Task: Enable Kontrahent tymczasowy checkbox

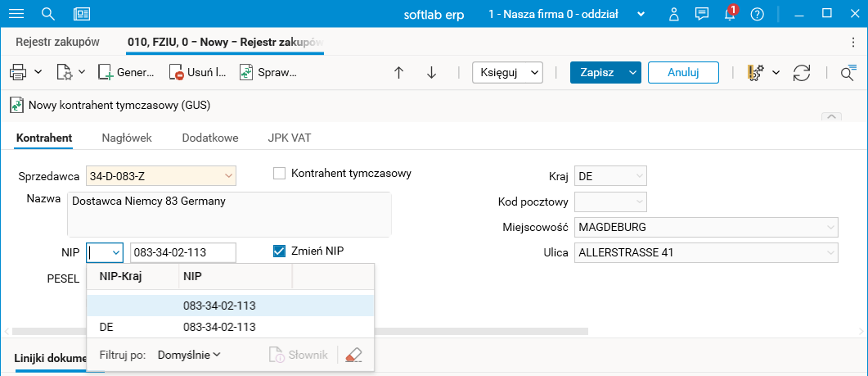Action: point(279,174)
